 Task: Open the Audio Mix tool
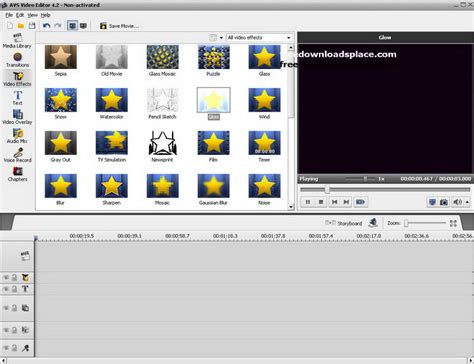[17, 136]
